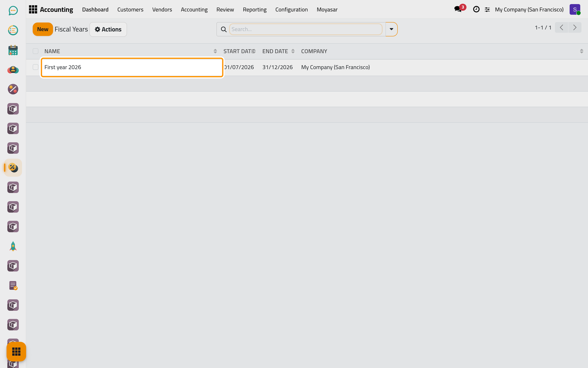The width and height of the screenshot is (588, 368).
Task: Click the orange apps grid button
Action: tap(16, 351)
